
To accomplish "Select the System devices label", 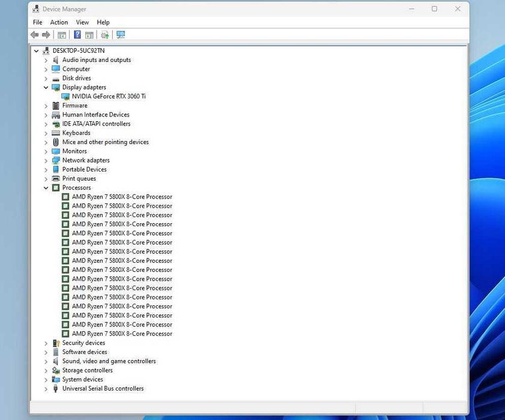I will [82, 379].
